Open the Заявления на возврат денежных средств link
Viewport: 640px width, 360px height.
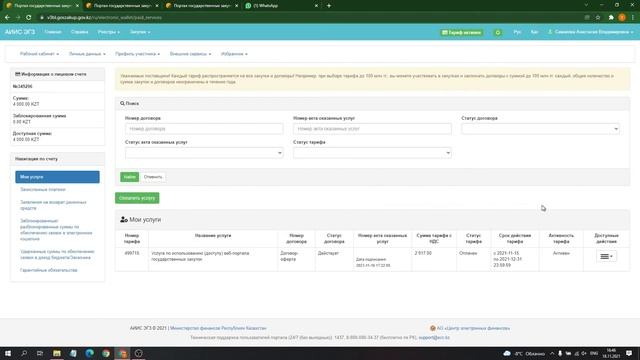53,205
